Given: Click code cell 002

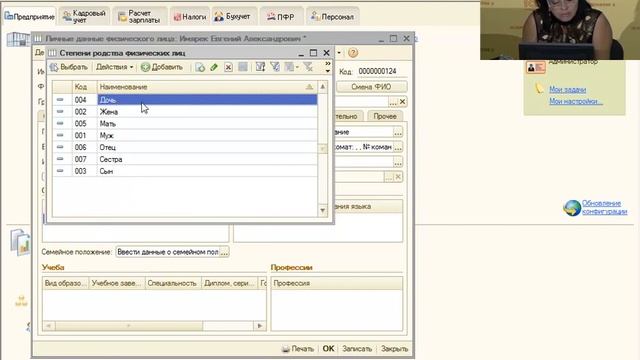Looking at the screenshot, I should [x=84, y=111].
